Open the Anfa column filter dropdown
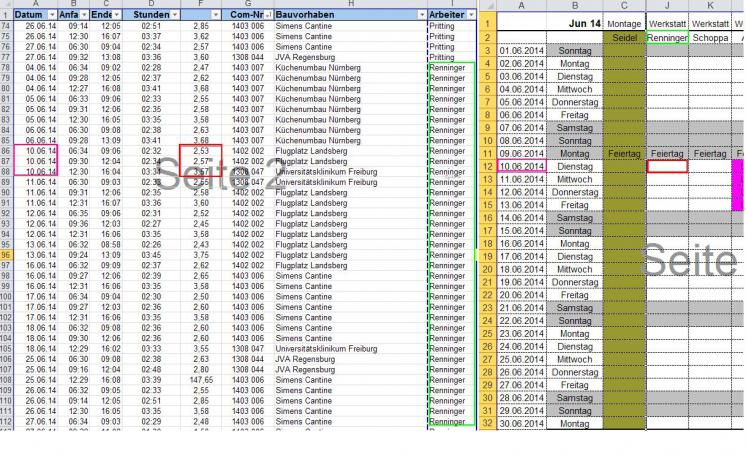 click(84, 15)
